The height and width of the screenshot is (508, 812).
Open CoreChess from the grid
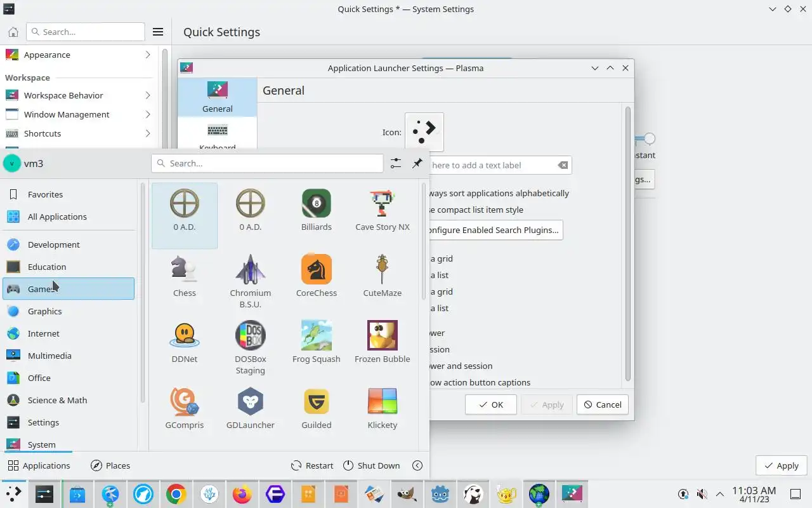(317, 277)
